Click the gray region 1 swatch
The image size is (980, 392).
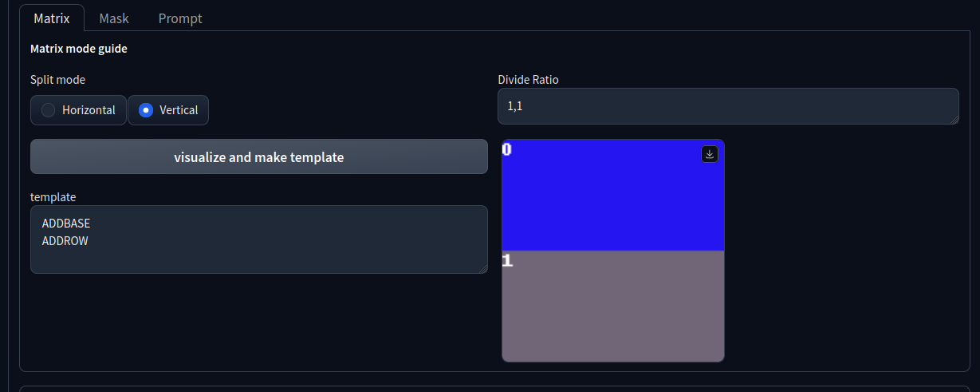tap(612, 311)
